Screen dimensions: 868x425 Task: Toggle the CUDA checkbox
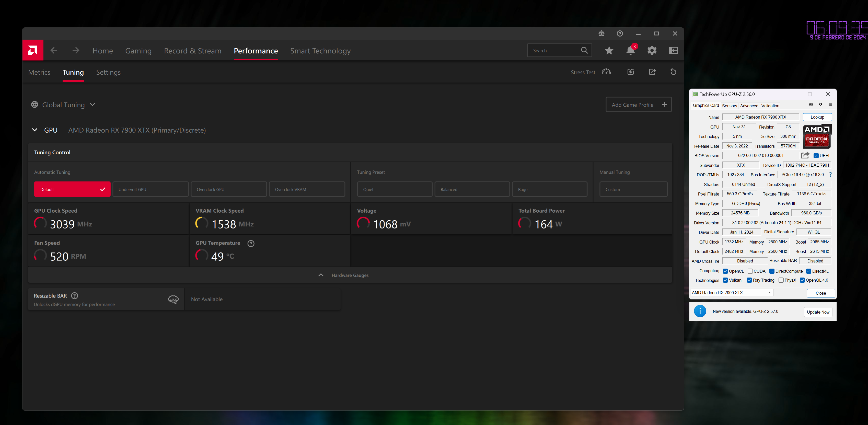click(x=750, y=271)
